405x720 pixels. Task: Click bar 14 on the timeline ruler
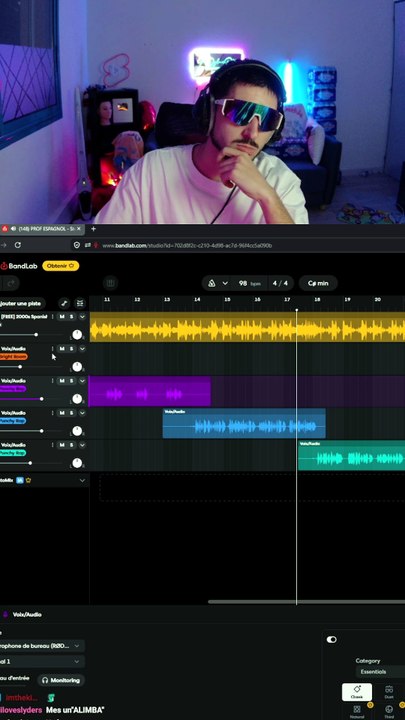tap(197, 299)
